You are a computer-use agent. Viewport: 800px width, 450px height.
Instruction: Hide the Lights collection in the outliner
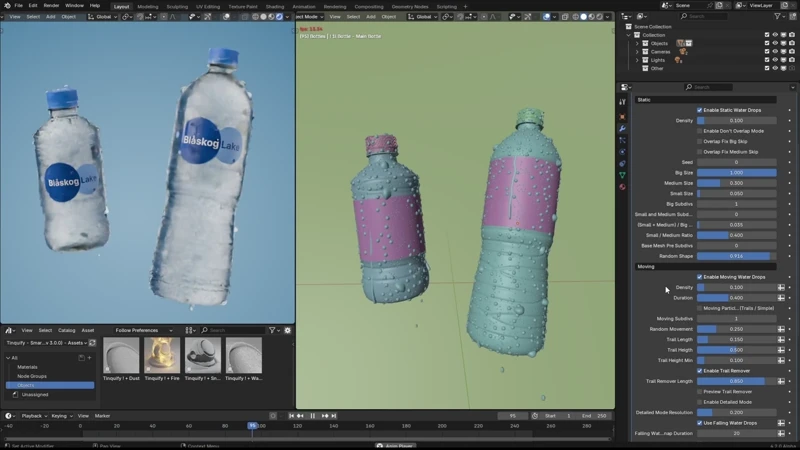click(x=775, y=60)
